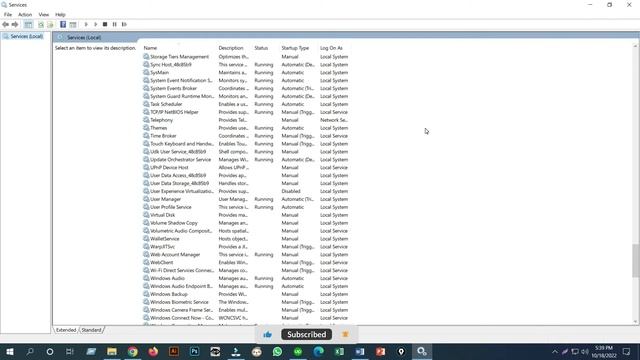Click the gear icon beside Themes service
This screenshot has width=640, height=360.
click(146, 128)
